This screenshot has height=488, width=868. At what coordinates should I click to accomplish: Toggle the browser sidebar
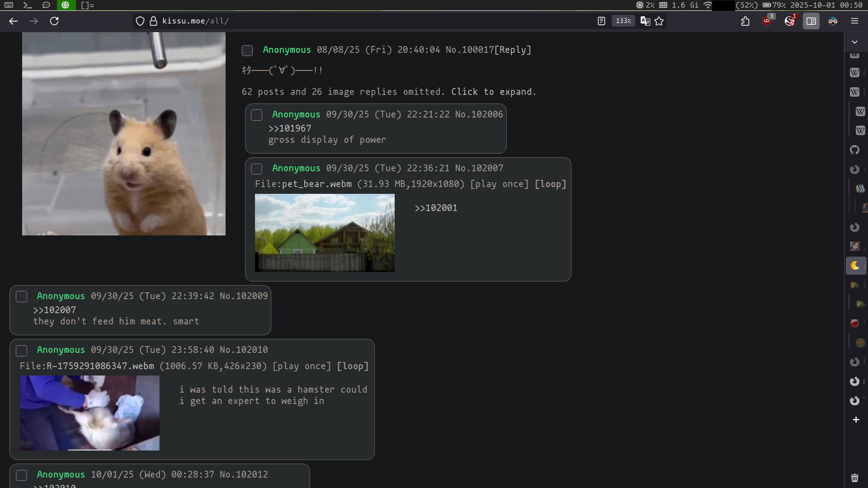(x=811, y=21)
